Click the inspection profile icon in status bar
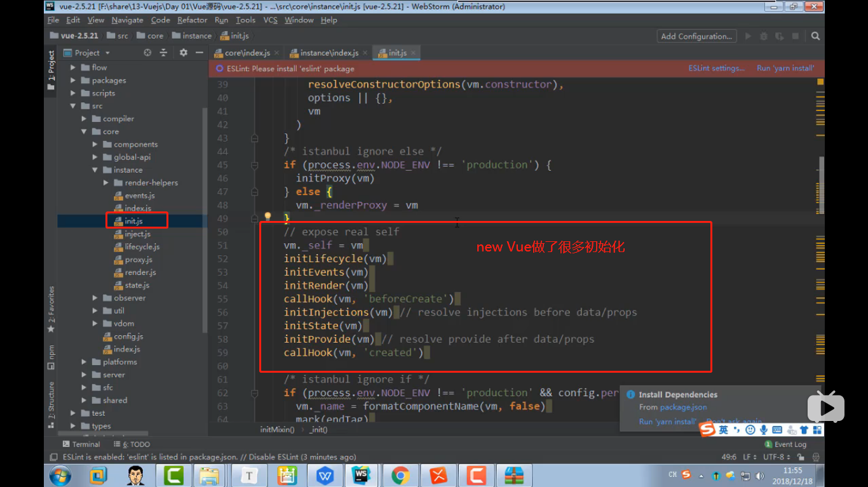 tap(816, 457)
